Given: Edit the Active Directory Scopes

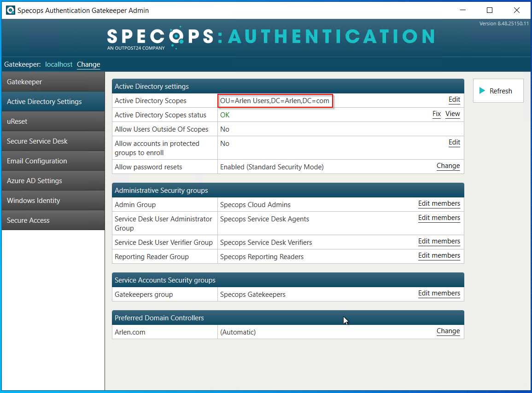Looking at the screenshot, I should click(454, 99).
